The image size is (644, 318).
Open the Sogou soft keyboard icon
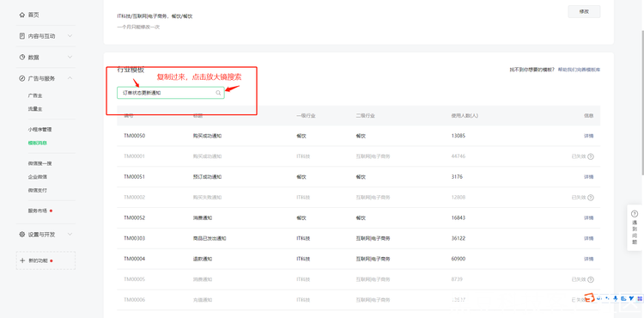point(623,299)
